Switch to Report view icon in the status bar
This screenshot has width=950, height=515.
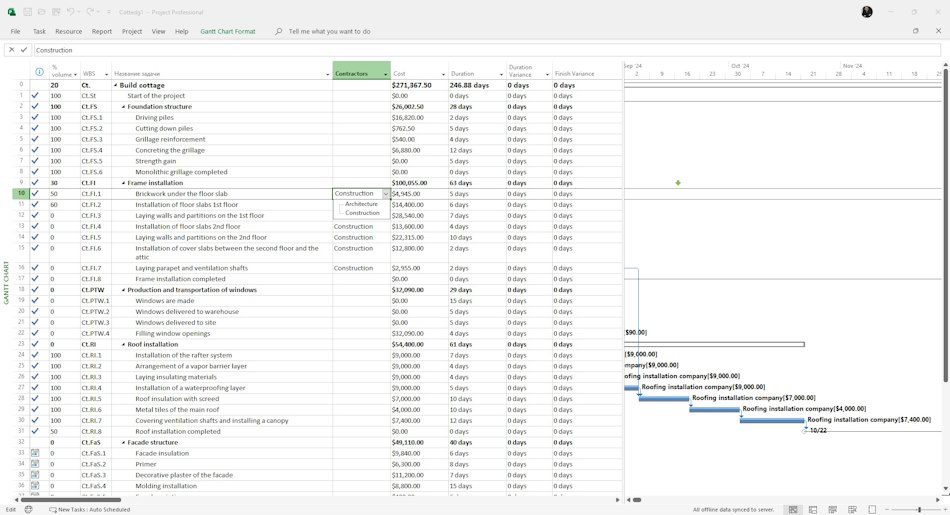pos(872,510)
